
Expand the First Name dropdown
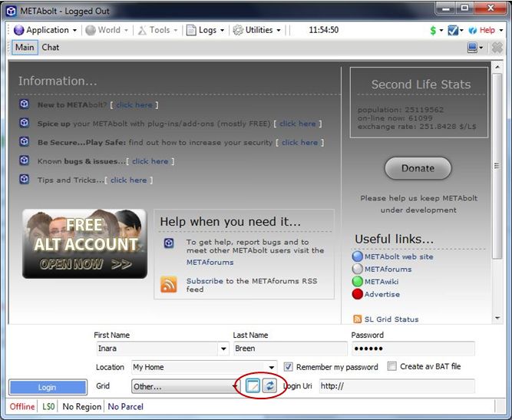[x=223, y=349]
